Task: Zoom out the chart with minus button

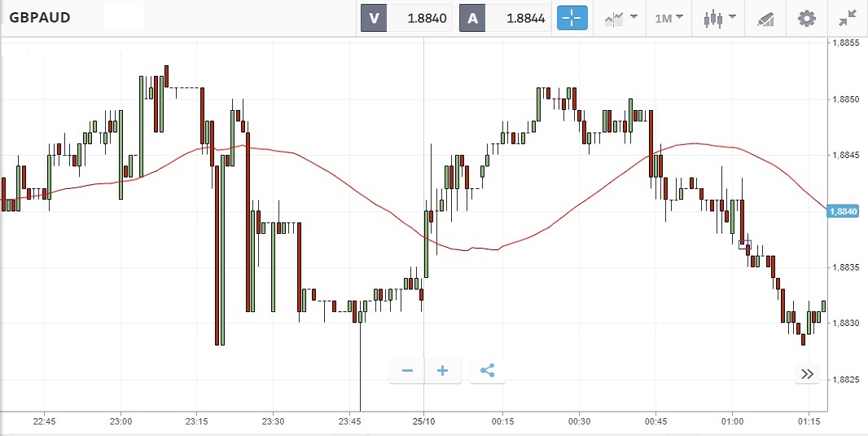Action: [x=407, y=372]
